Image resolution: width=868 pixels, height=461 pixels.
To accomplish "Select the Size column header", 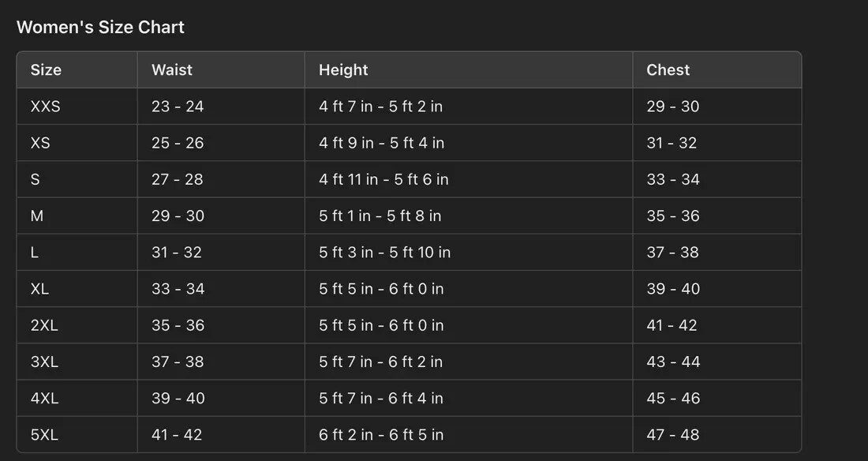I will (46, 69).
